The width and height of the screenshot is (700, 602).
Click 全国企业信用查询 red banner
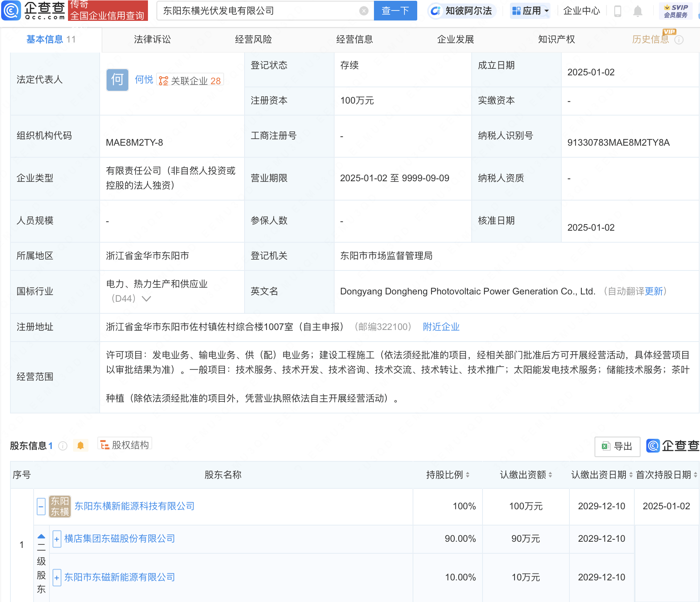coord(108,10)
